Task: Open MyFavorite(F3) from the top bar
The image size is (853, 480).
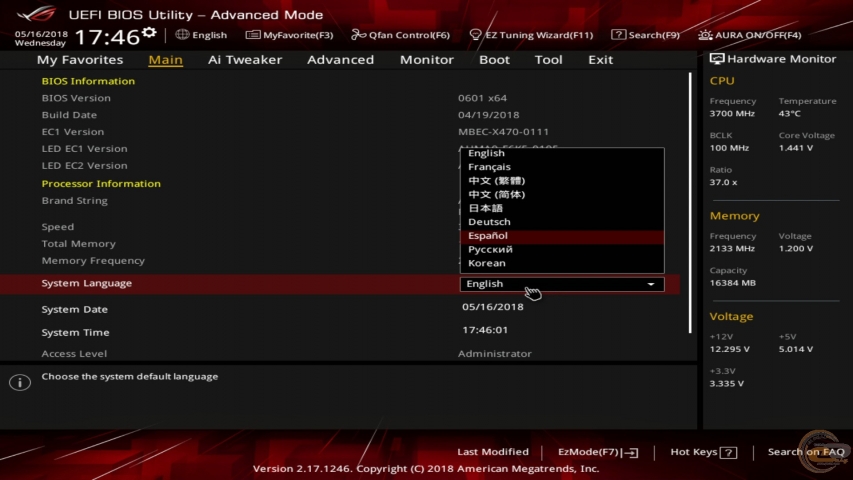Action: (x=289, y=35)
